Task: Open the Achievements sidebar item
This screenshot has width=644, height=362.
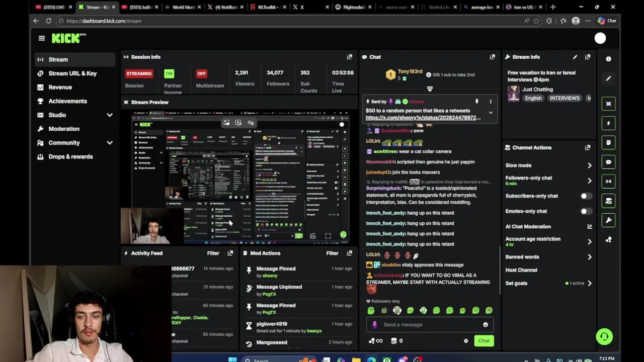Action: coord(75,101)
